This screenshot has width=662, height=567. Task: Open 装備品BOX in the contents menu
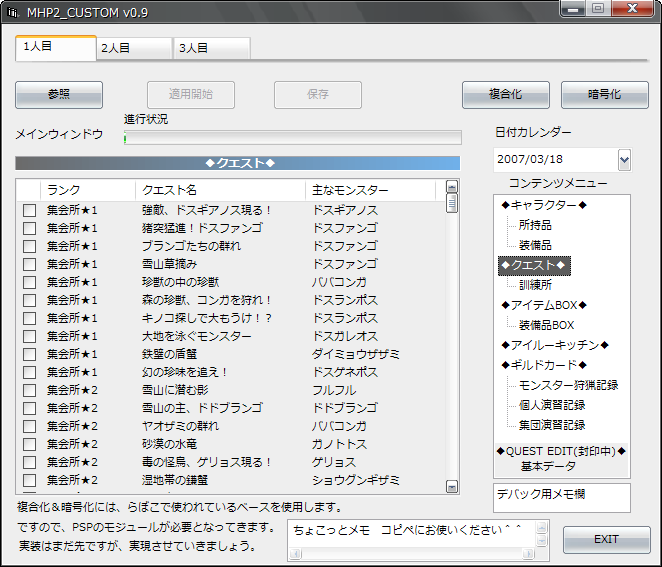point(546,325)
